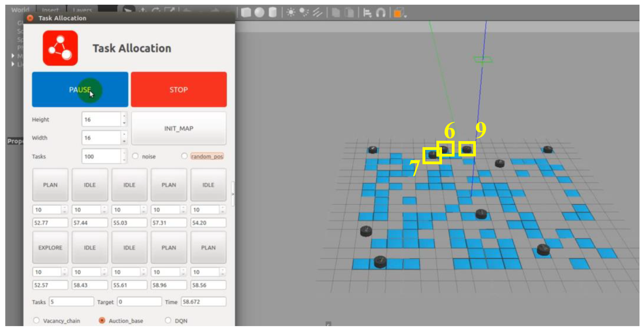Image resolution: width=644 pixels, height=331 pixels.
Task: Enable the snap magnet tool
Action: click(x=381, y=12)
